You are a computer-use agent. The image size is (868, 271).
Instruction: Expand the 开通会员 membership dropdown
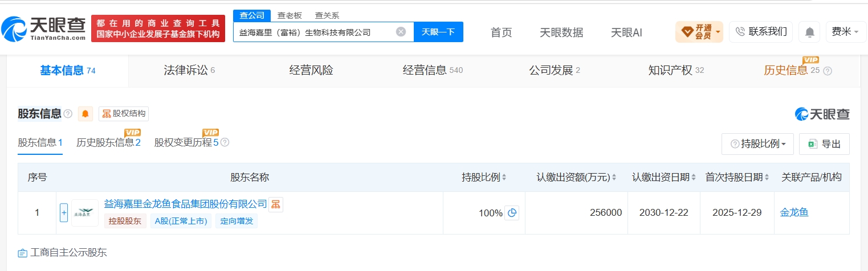[x=699, y=32]
